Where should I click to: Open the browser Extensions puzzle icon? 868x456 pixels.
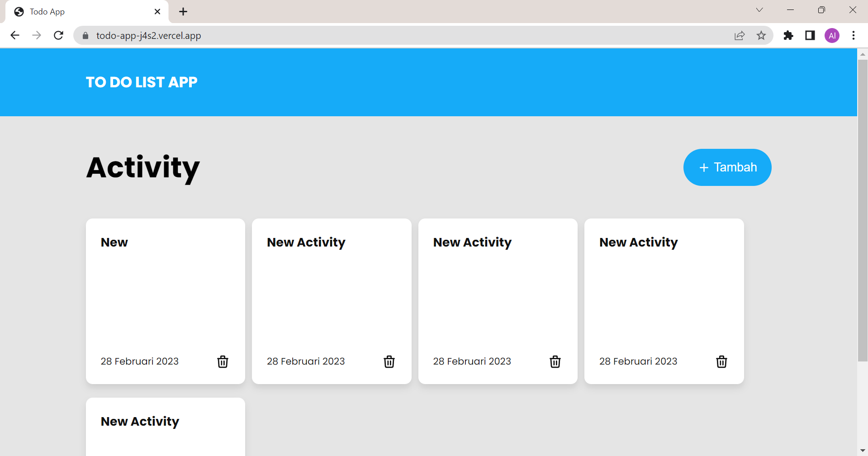788,35
